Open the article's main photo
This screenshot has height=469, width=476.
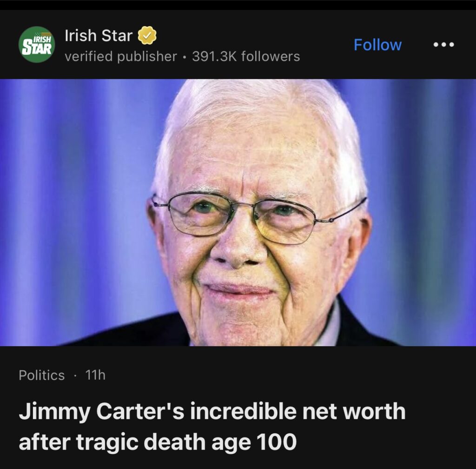238,212
